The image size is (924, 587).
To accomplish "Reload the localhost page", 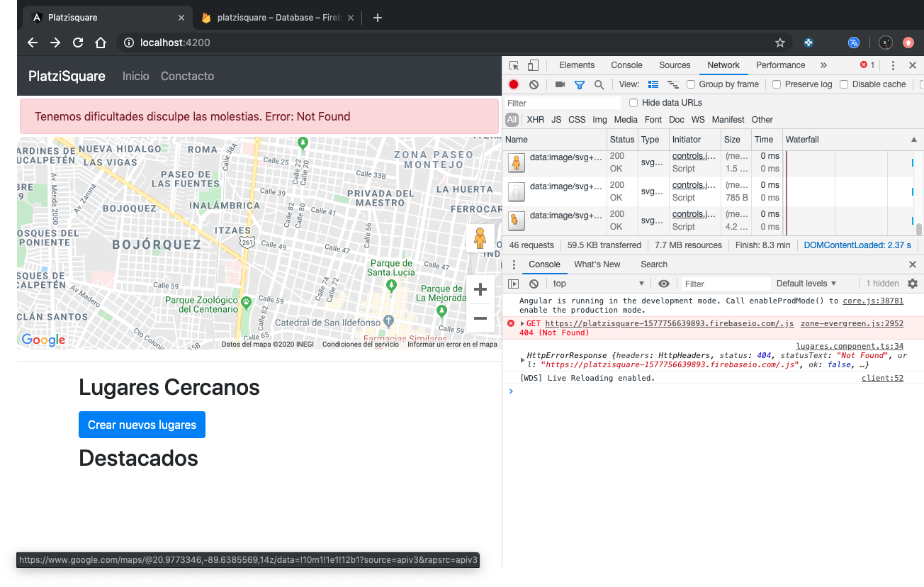I will click(x=78, y=43).
